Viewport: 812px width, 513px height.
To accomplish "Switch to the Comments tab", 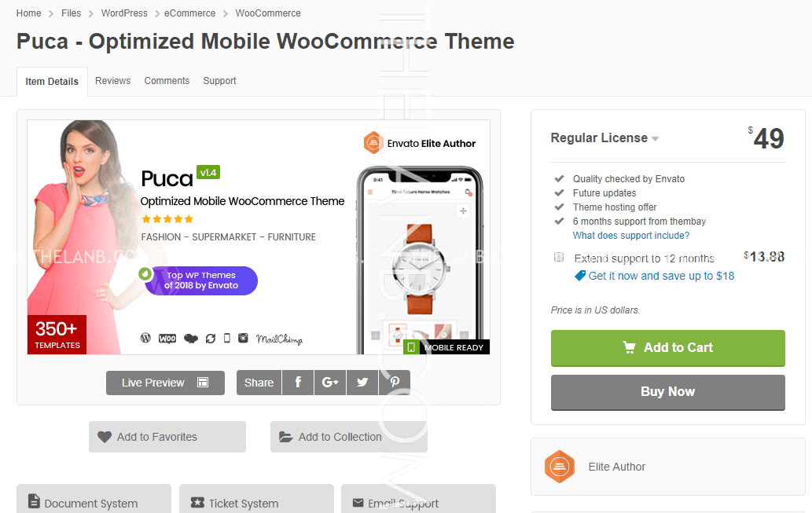I will (167, 81).
